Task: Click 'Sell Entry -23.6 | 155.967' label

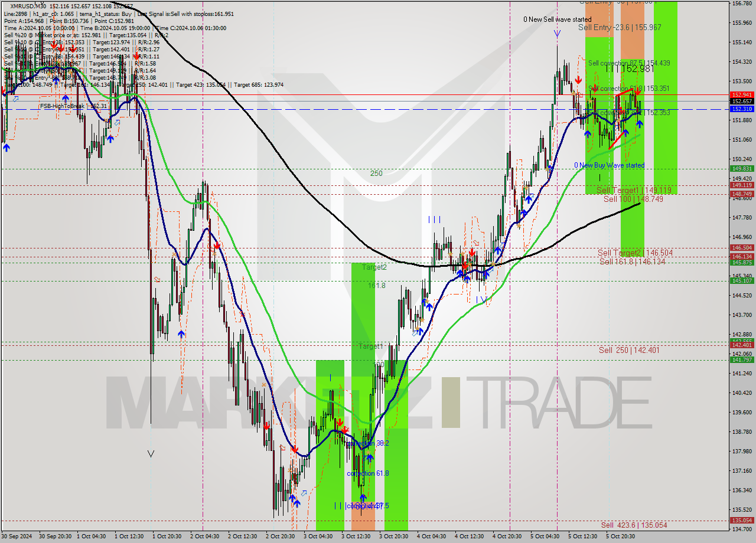Action: coord(620,27)
